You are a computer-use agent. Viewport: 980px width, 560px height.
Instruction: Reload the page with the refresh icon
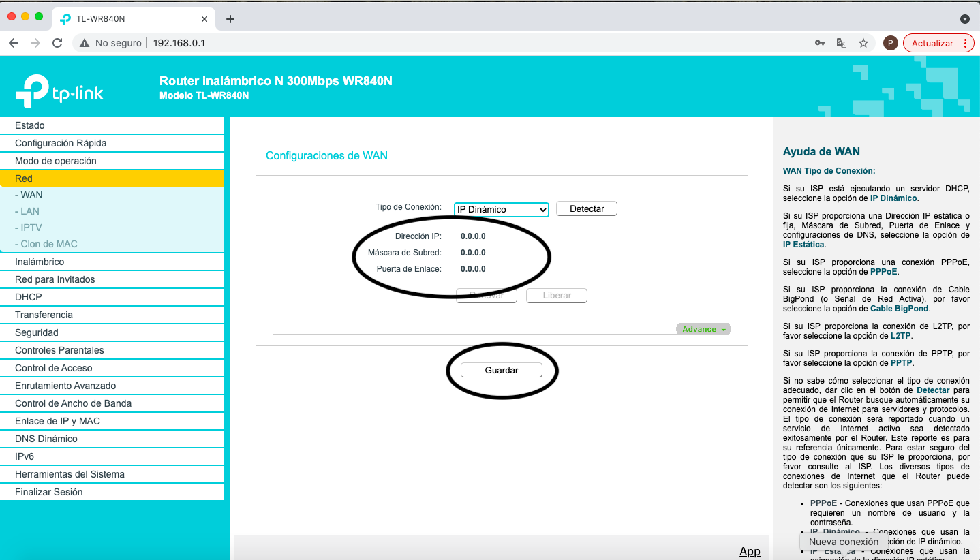pos(57,43)
